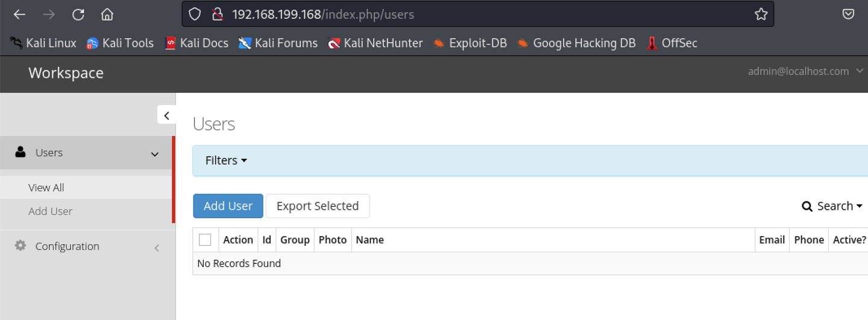Click the Export Selected button
The width and height of the screenshot is (868, 320).
tap(317, 206)
